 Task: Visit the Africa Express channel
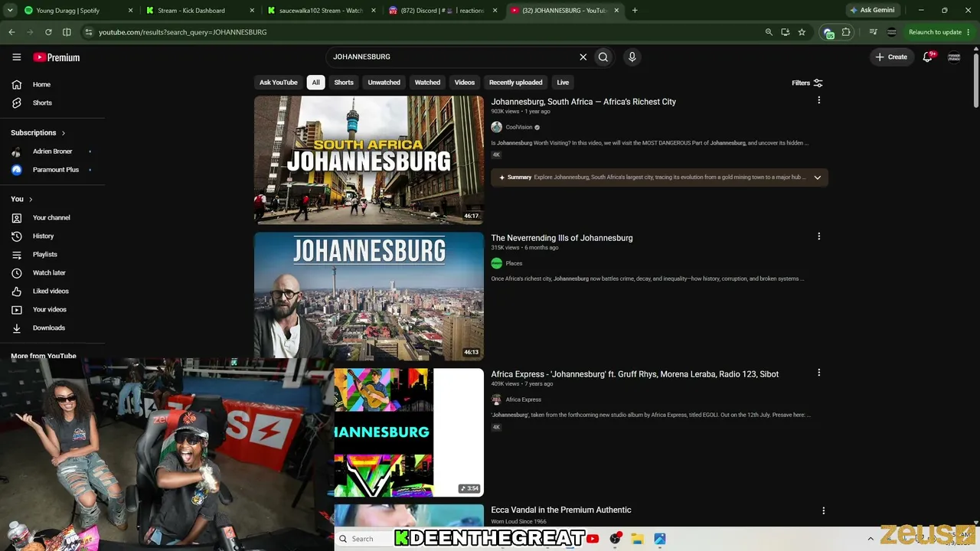pos(523,399)
